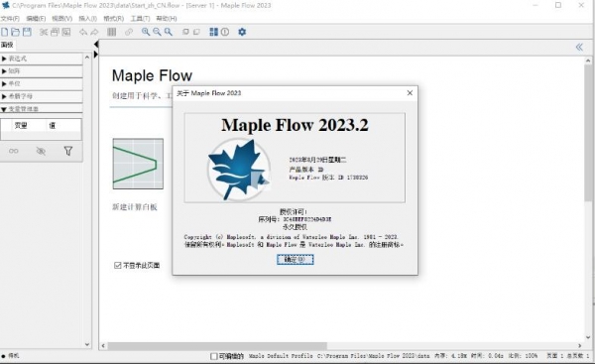
Task: Toggle the crossed-eye hide icon in variable manager
Action: [41, 151]
